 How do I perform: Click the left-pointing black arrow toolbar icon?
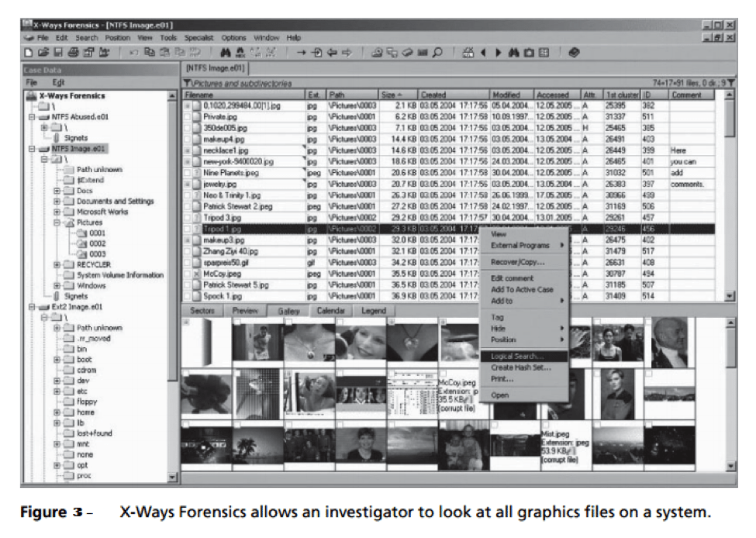coord(483,53)
